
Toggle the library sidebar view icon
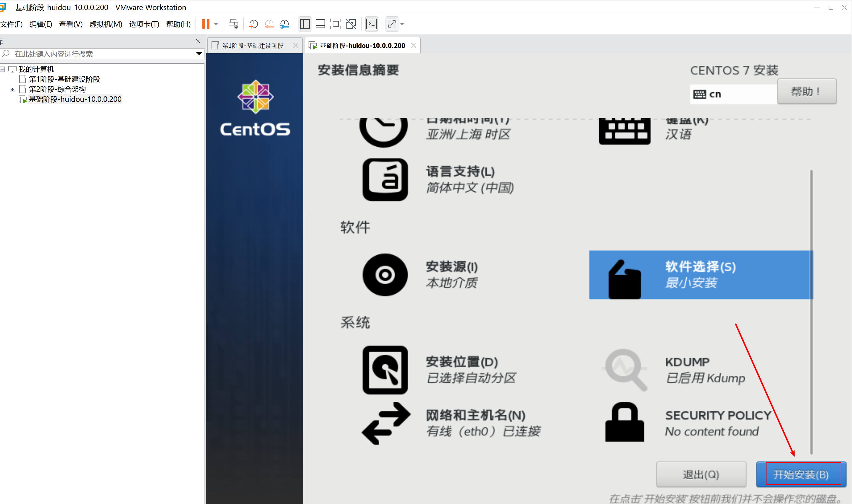[305, 24]
